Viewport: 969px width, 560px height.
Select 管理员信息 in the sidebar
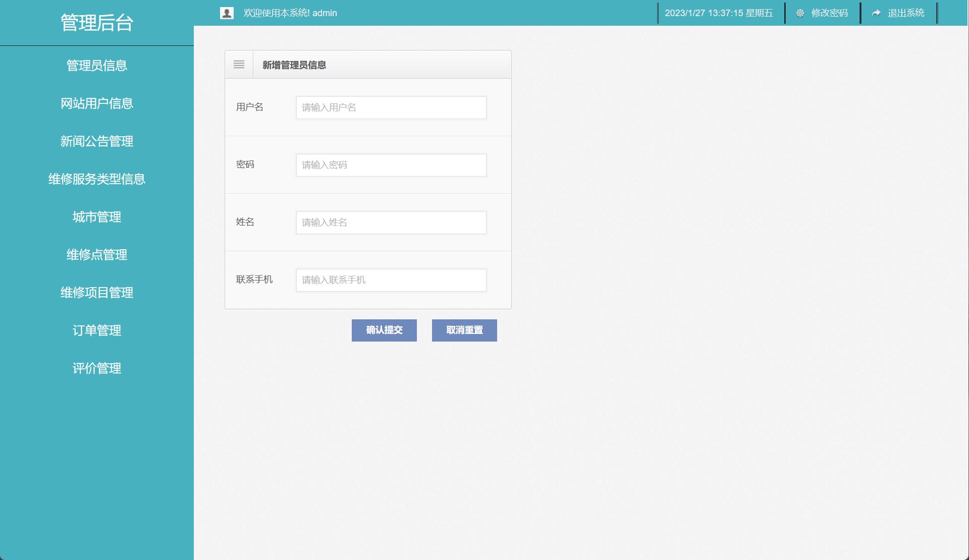pyautogui.click(x=96, y=66)
